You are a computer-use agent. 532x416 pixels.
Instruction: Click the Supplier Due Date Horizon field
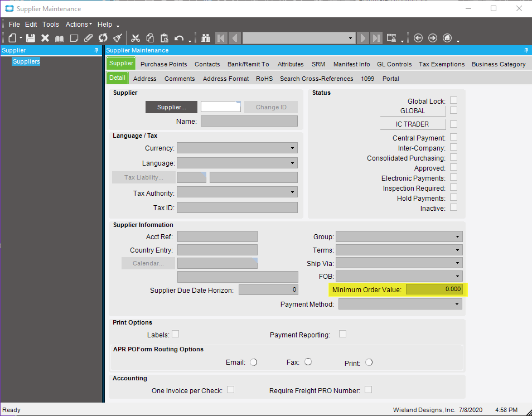(x=268, y=290)
